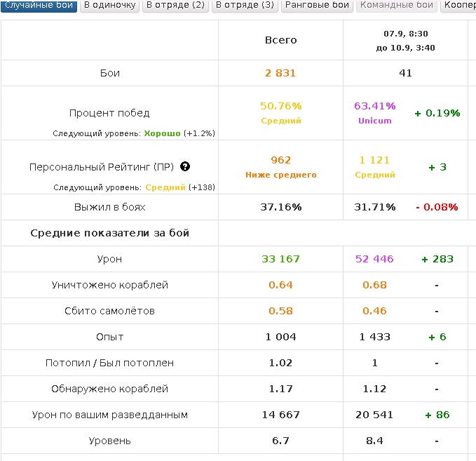476x461 pixels.
Task: Switch to the В одиночку tab
Action: pyautogui.click(x=109, y=6)
